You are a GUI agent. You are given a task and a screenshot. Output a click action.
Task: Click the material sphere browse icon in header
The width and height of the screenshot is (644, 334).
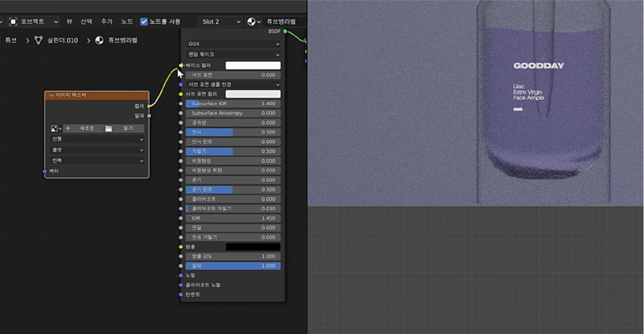pyautogui.click(x=254, y=21)
